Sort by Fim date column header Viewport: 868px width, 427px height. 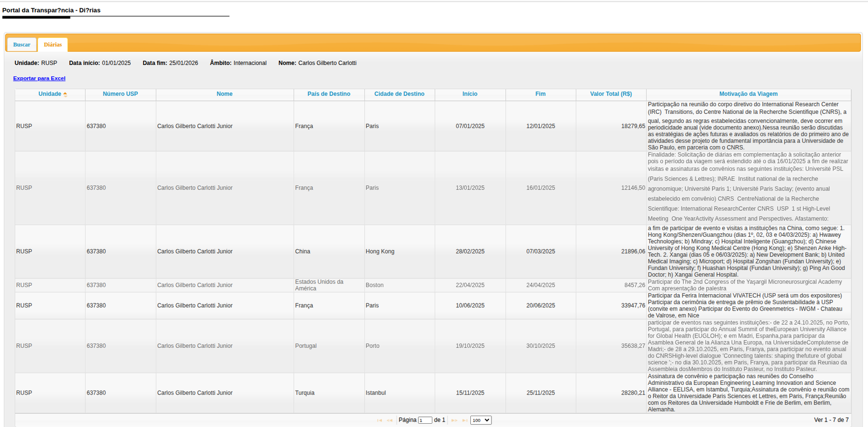[540, 94]
